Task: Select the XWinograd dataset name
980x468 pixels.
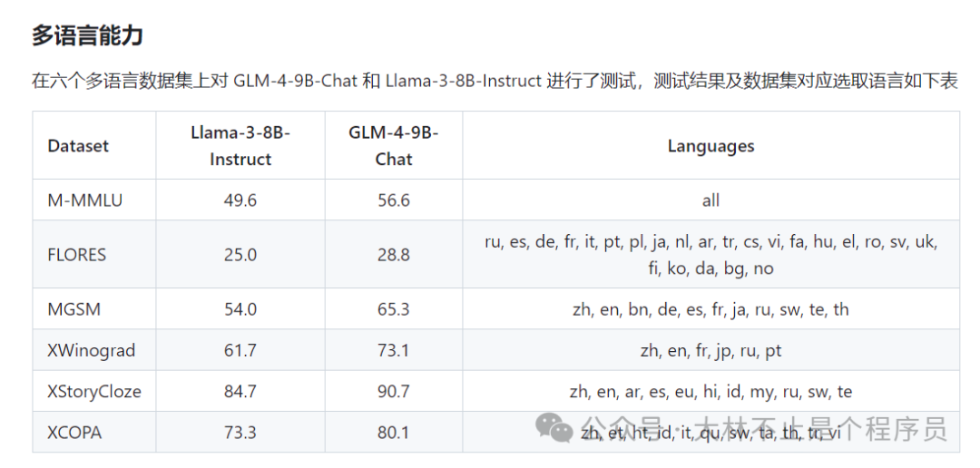Action: [x=89, y=350]
